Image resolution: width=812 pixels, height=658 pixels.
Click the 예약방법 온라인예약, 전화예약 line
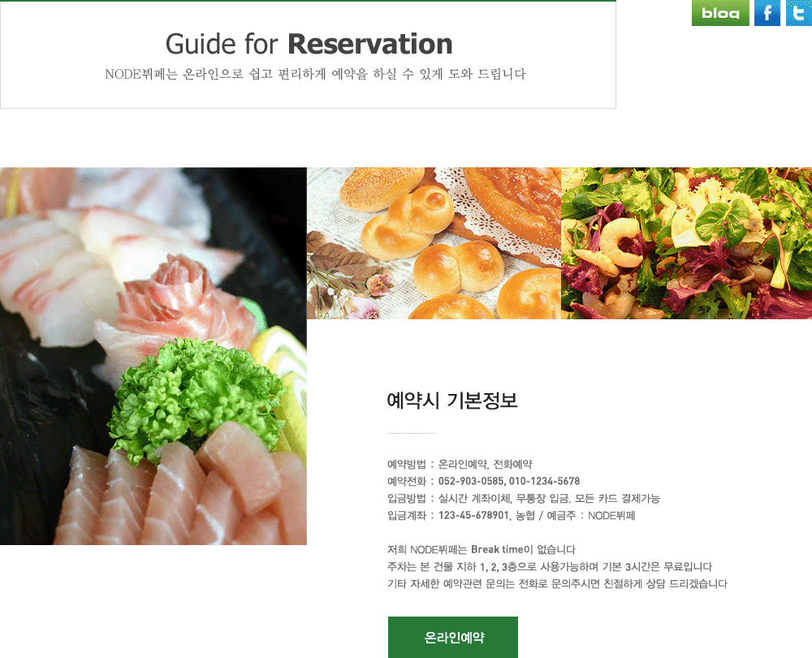[x=460, y=464]
